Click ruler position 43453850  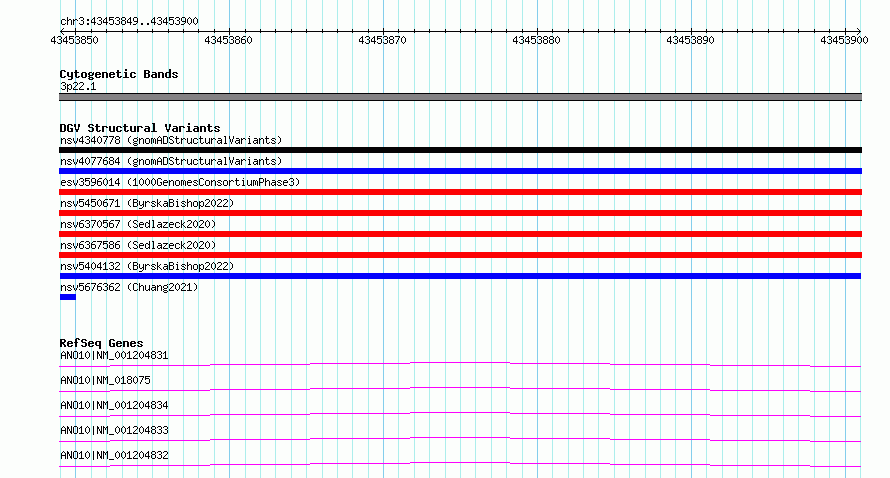tap(74, 40)
